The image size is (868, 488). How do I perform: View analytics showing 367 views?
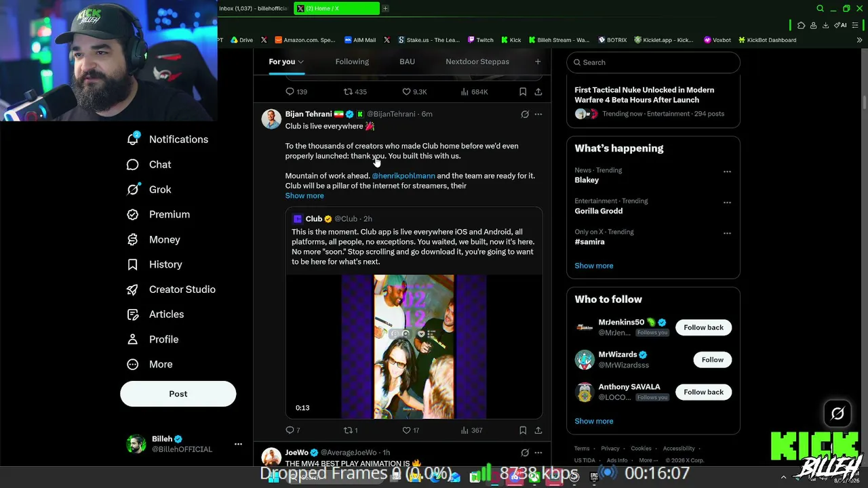(x=471, y=430)
